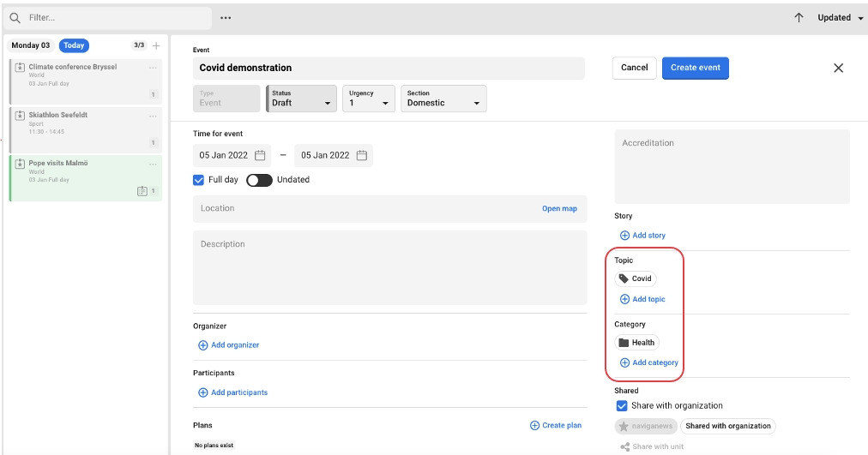The width and height of the screenshot is (868, 455).
Task: Click the three-dot menu next to Filter
Action: coord(226,18)
